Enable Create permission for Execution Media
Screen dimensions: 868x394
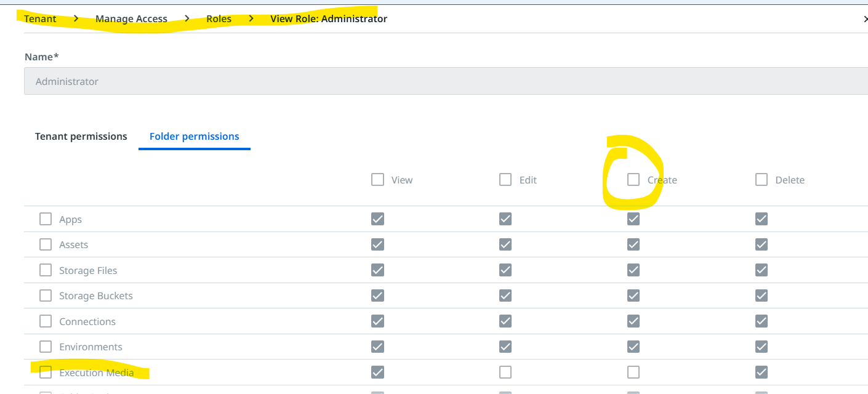(x=633, y=372)
